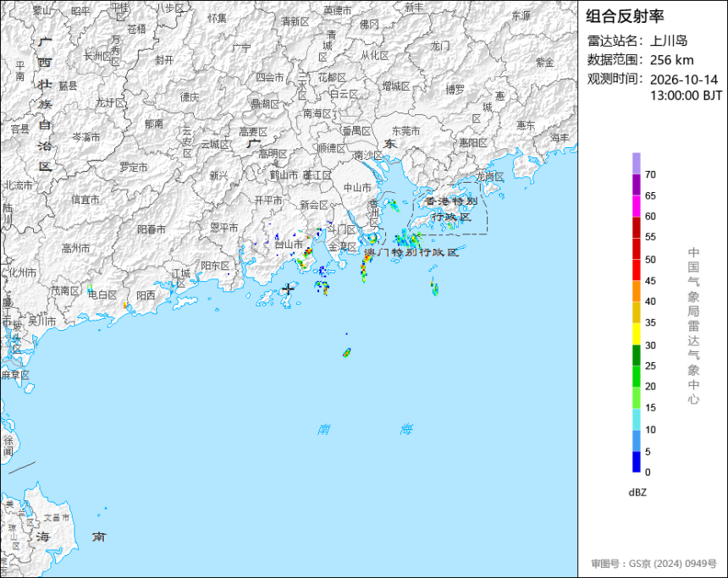Click the 文昌市 label on Hainan
This screenshot has height=578, width=728.
pos(57,518)
